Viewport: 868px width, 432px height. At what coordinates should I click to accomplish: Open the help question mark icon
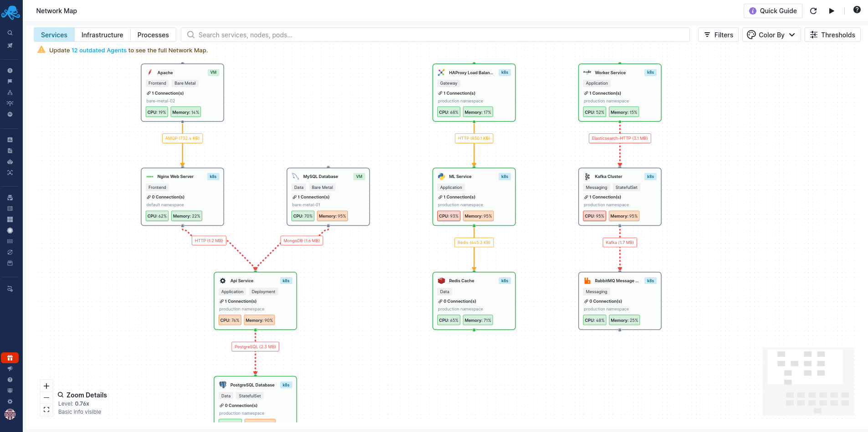857,10
